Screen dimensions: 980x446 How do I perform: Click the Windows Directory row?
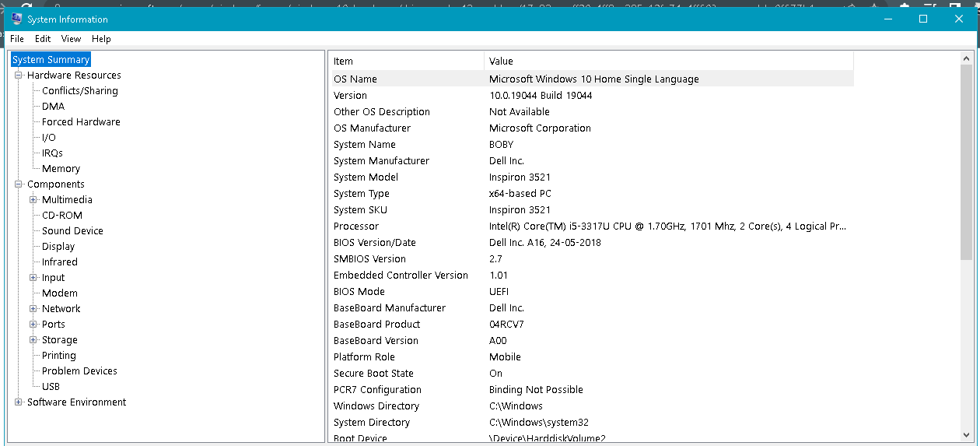[593, 406]
